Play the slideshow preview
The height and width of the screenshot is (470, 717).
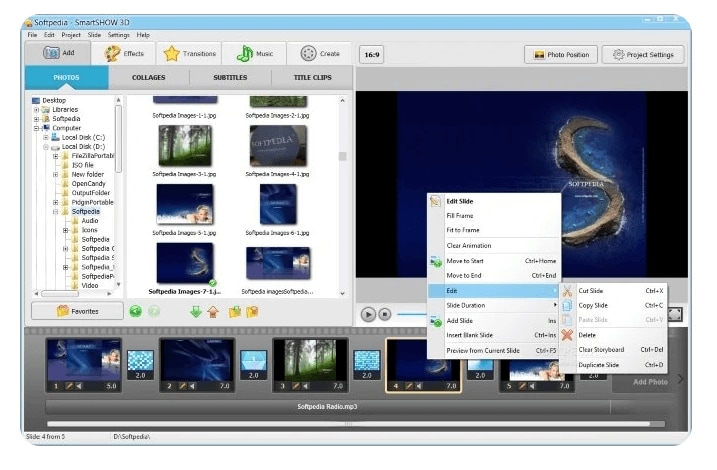(x=368, y=315)
